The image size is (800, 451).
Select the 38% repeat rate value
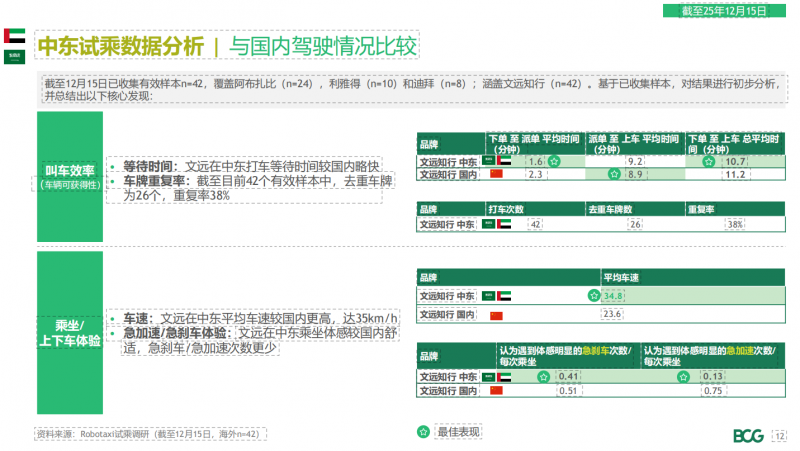click(736, 225)
